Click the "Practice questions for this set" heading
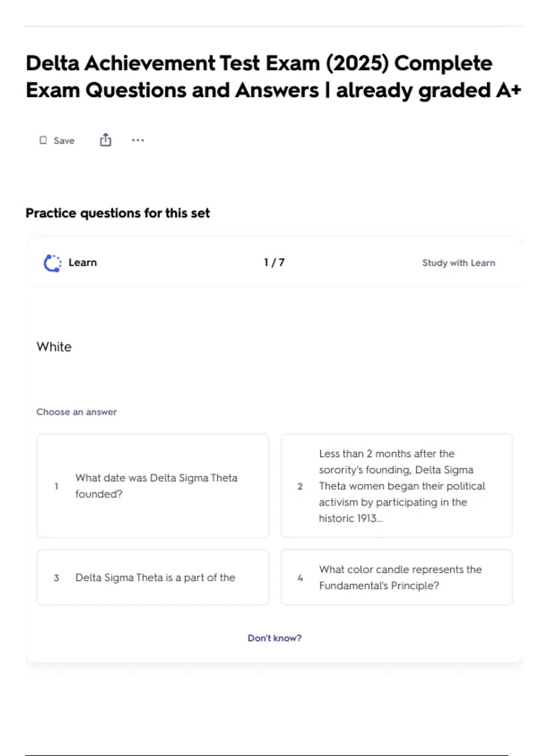534x756 pixels. [117, 213]
